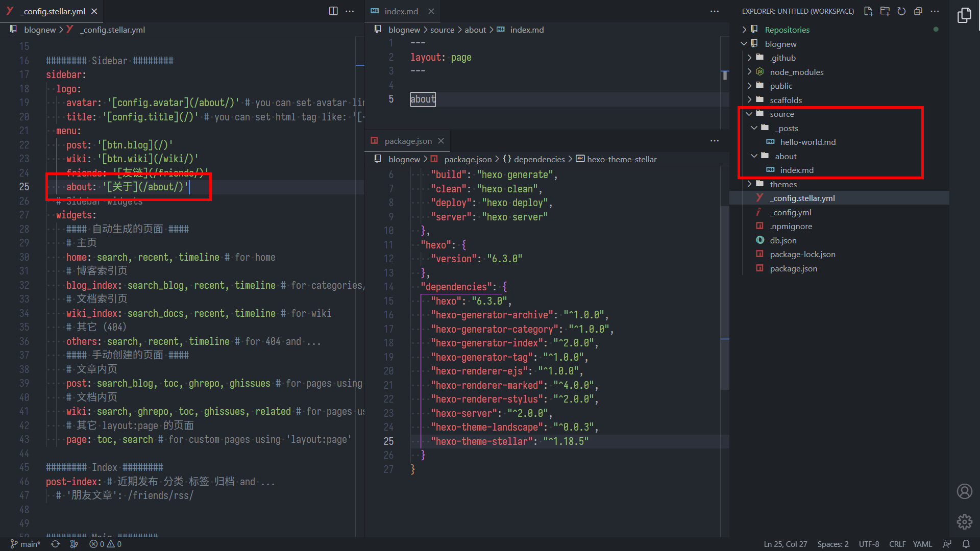The image size is (980, 551).
Task: Change line ending from CRLF
Action: point(897,544)
